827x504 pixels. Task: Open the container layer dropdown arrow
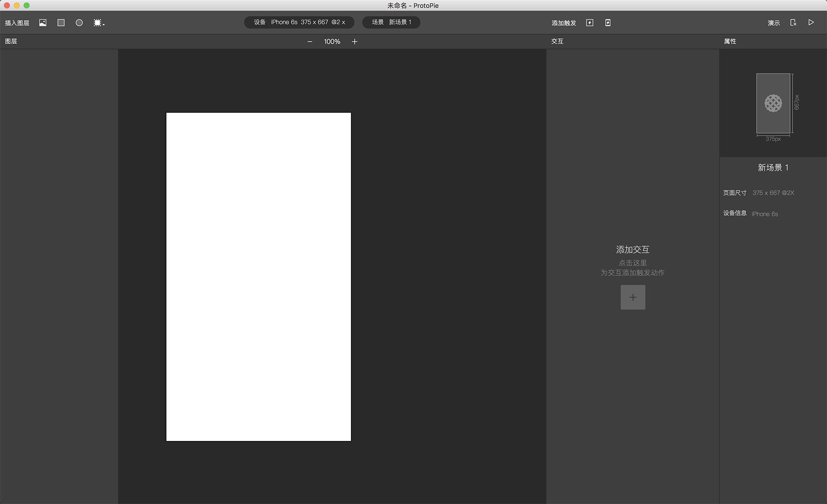click(x=103, y=25)
